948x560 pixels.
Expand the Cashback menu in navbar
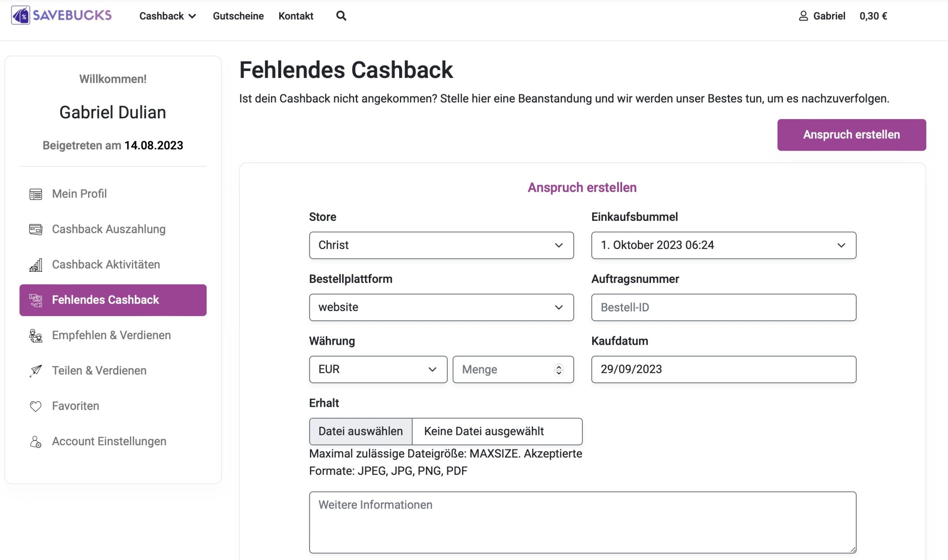(168, 16)
